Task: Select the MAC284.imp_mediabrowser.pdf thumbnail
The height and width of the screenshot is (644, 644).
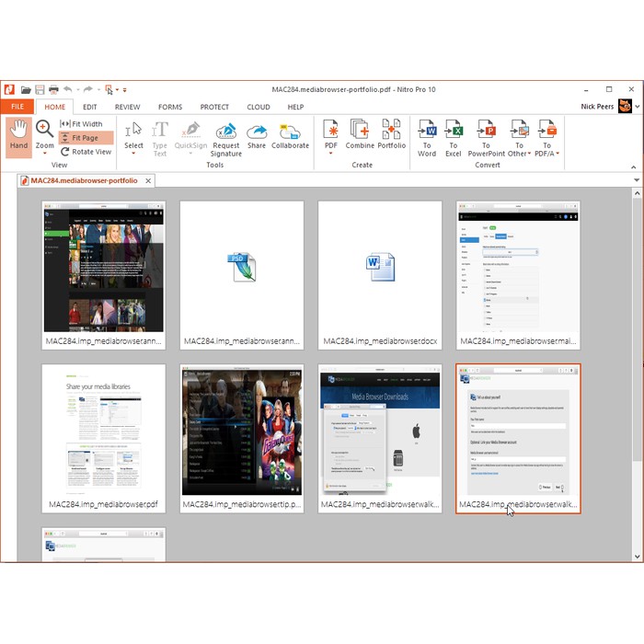Action: 104,438
